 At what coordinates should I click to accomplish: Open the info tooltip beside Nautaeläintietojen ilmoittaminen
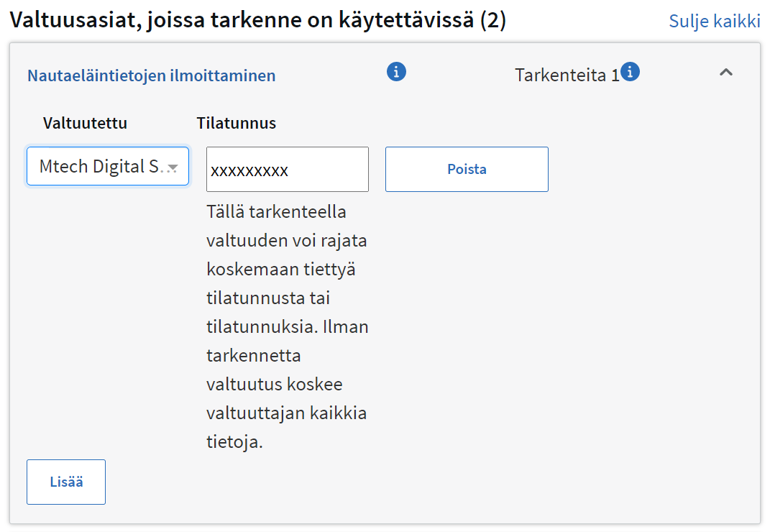(396, 71)
